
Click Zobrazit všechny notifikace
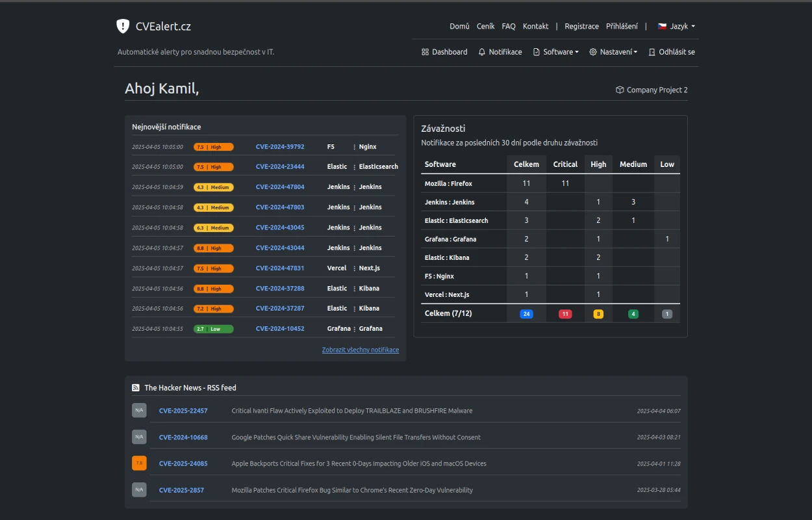(x=360, y=350)
